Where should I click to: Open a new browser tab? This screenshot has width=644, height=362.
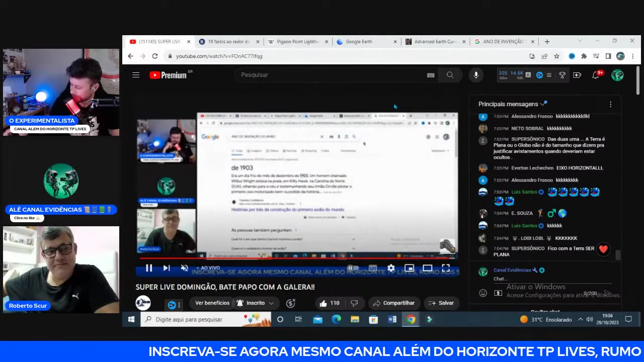(x=547, y=42)
